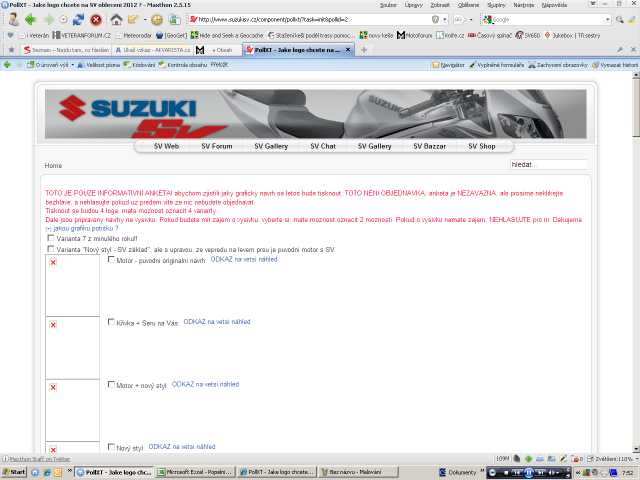Click the 'hledat...' search field
Viewport: 640px width, 480px height.
click(547, 165)
